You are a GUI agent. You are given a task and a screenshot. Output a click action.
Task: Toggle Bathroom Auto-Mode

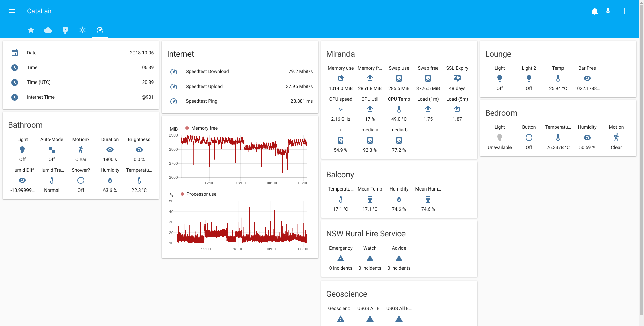[52, 150]
